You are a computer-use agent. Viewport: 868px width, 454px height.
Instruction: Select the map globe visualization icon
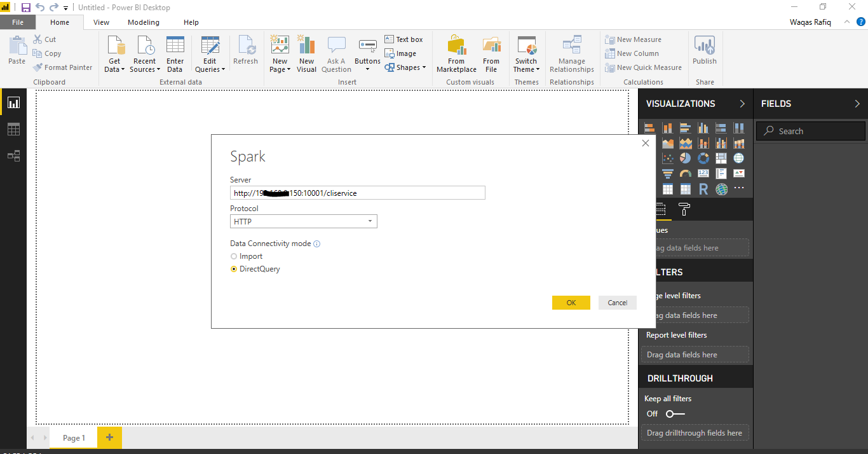tap(739, 158)
